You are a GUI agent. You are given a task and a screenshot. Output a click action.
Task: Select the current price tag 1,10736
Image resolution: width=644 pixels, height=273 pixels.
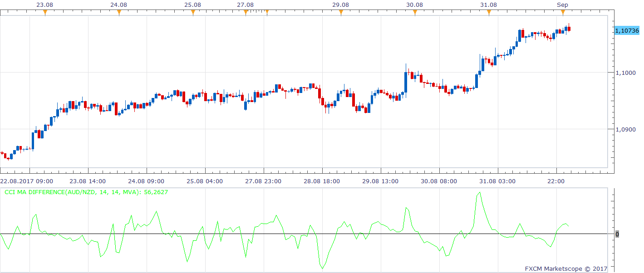coord(627,30)
